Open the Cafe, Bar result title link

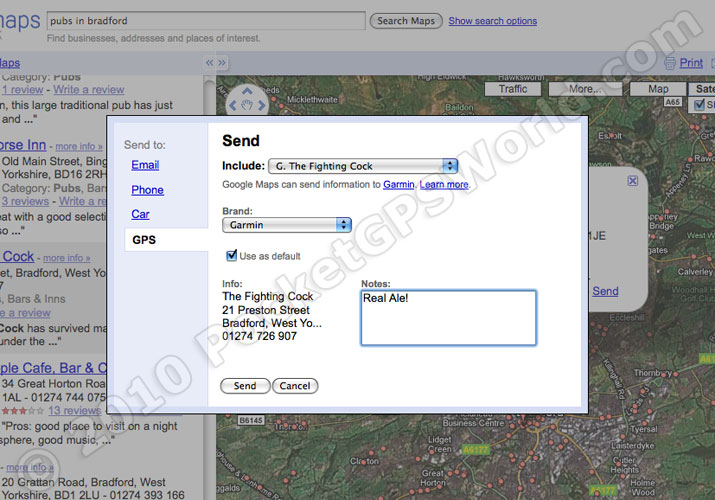(x=53, y=368)
